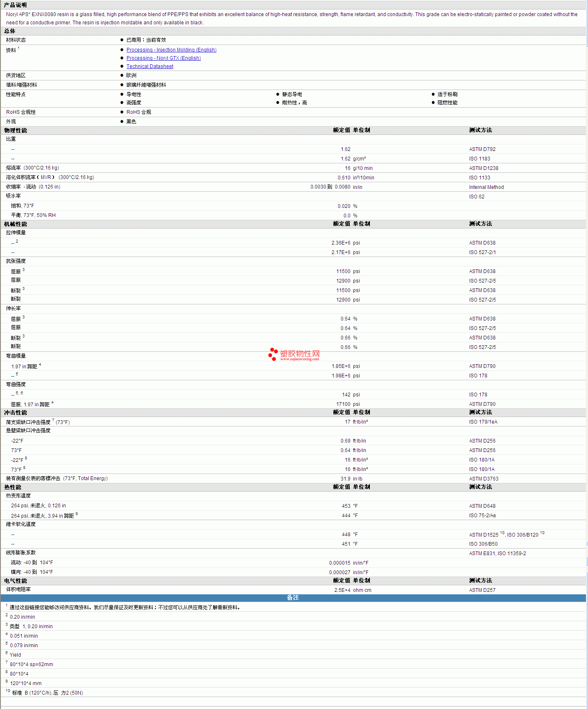Image resolution: width=588 pixels, height=709 pixels.
Task: Click the 供货地区 value 欧洲
Action: coord(131,75)
